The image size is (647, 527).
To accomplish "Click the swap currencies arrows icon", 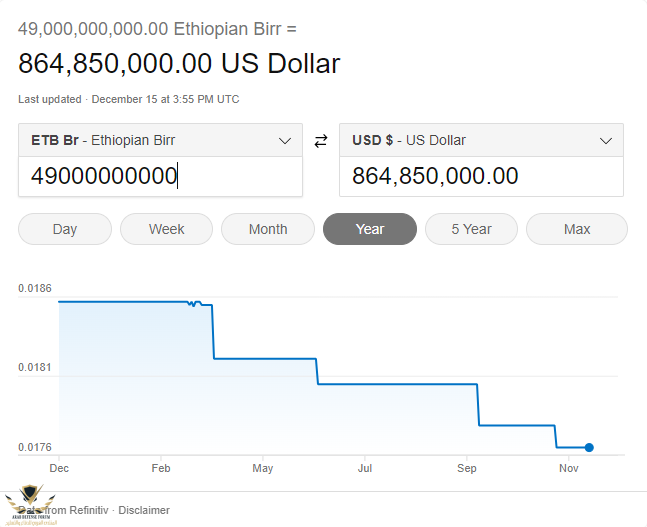I will (x=321, y=141).
